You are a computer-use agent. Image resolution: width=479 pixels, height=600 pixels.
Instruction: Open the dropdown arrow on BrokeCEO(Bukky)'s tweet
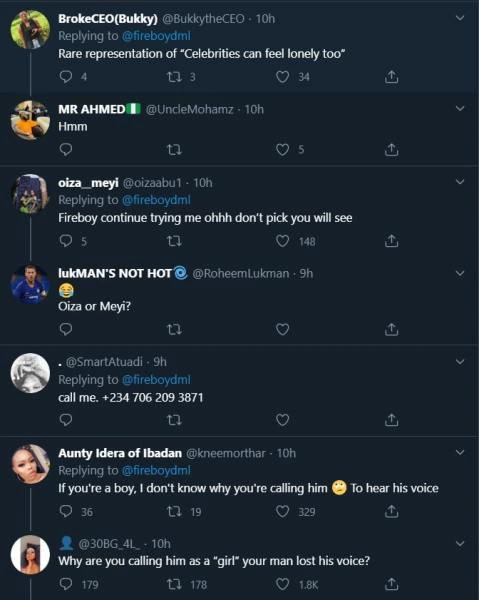click(x=460, y=18)
